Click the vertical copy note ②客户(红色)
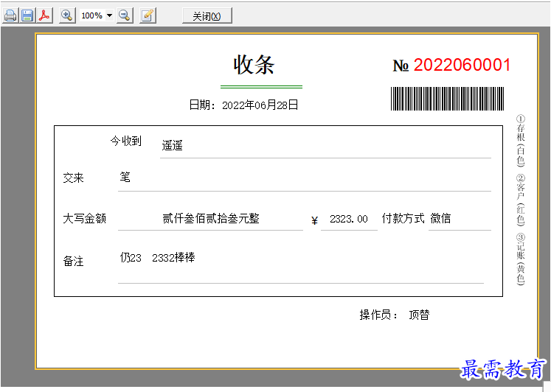Image resolution: width=551 pixels, height=392 pixels. point(521,200)
